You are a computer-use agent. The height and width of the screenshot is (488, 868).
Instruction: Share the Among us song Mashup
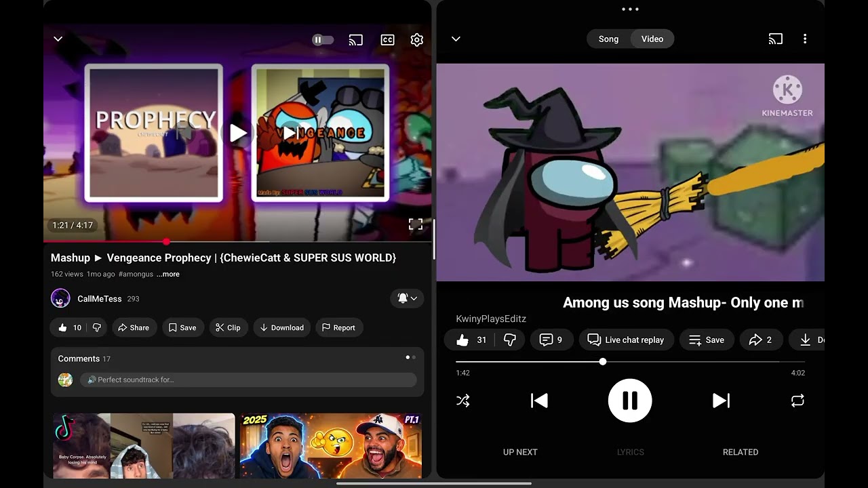(x=761, y=340)
